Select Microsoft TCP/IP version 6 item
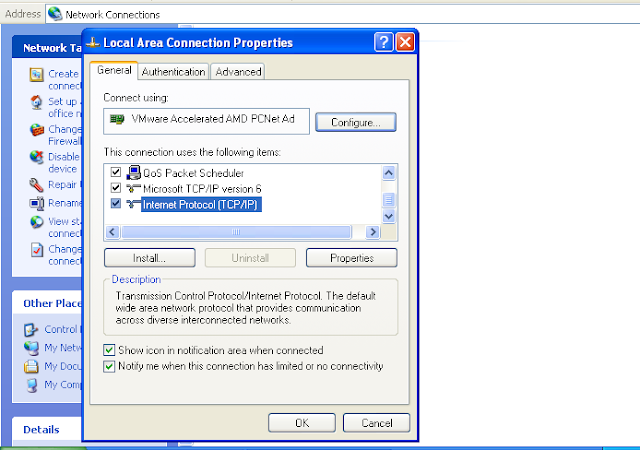Screen dimensions: 640x450 [x=202, y=189]
